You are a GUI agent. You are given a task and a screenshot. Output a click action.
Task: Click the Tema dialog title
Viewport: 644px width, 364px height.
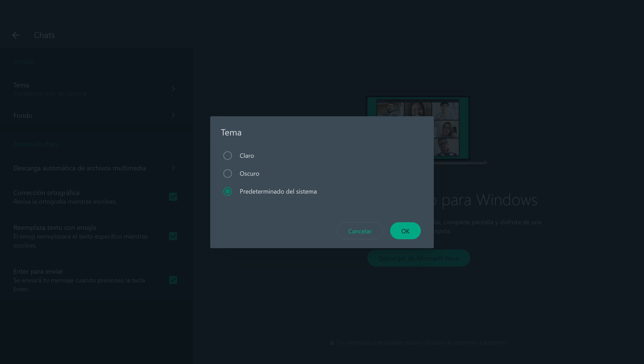(231, 132)
